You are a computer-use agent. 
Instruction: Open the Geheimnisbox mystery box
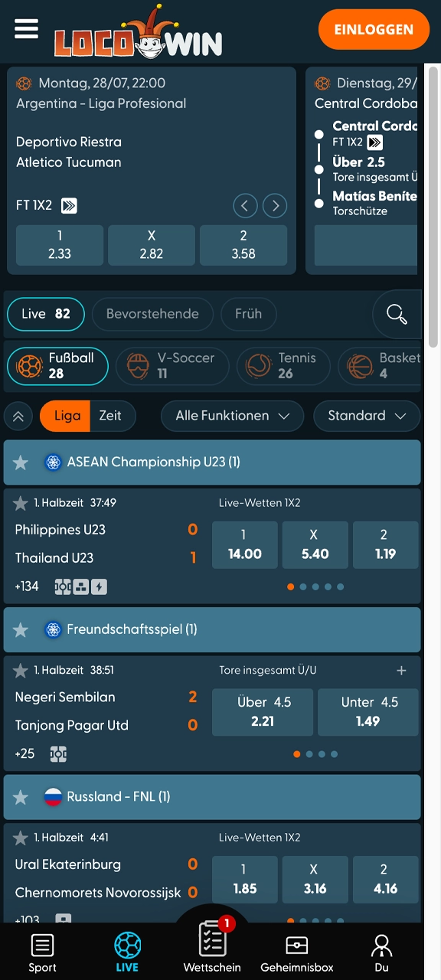pos(297,952)
